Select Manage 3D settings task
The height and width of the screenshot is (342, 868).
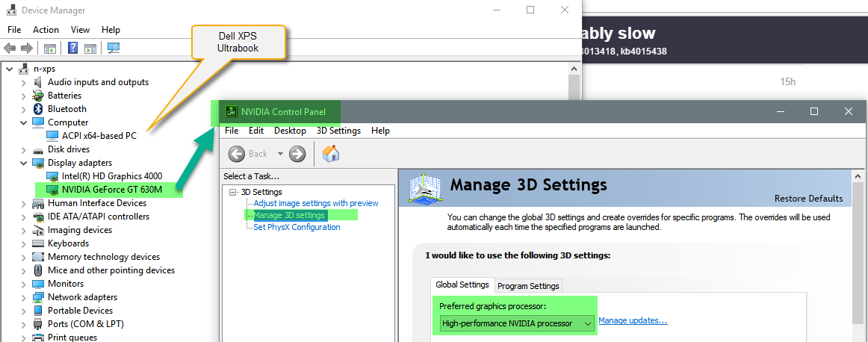pos(289,215)
